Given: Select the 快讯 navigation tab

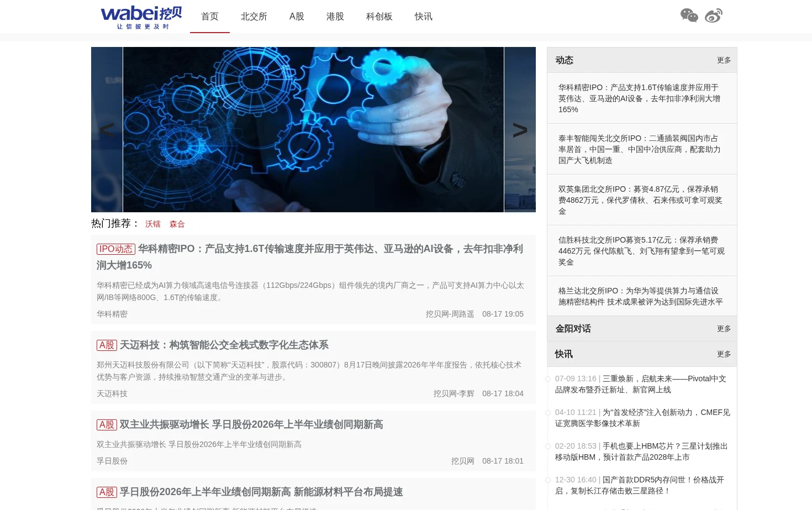Looking at the screenshot, I should (424, 17).
